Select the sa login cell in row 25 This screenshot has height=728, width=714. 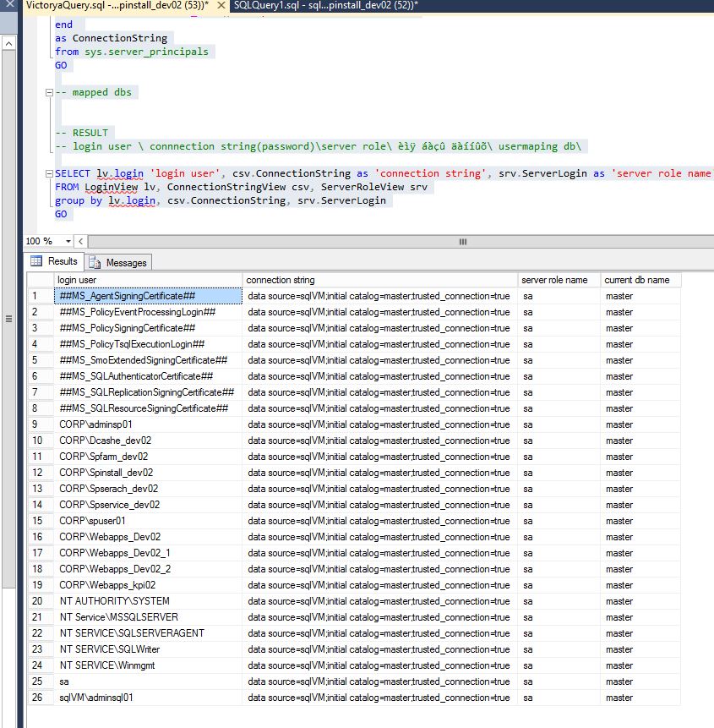(x=148, y=681)
